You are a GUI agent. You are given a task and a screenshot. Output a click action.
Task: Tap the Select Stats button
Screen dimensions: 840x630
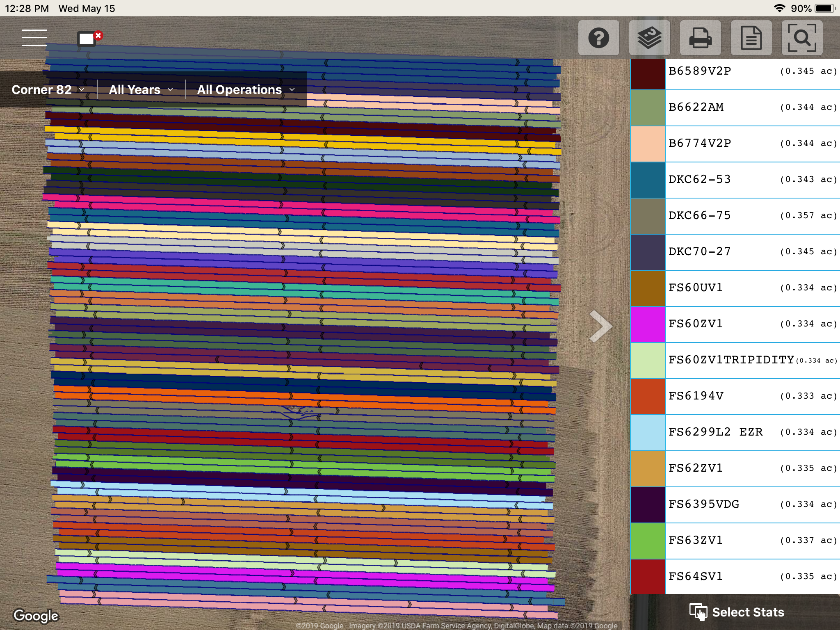coord(737,612)
